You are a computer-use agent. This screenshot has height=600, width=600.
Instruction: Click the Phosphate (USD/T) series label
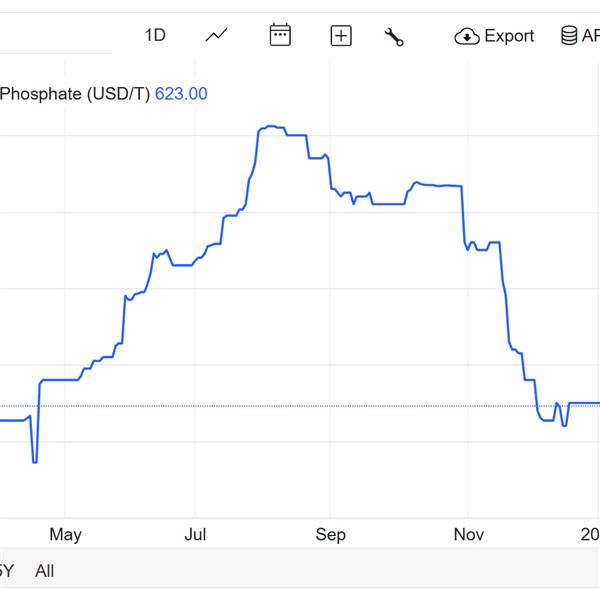coord(75,94)
